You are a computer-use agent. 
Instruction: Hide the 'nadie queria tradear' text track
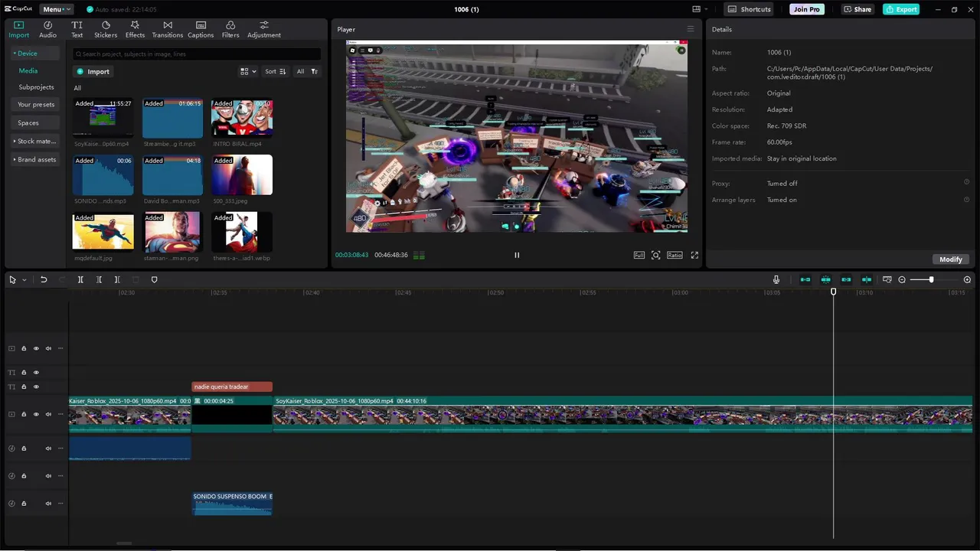click(x=36, y=386)
